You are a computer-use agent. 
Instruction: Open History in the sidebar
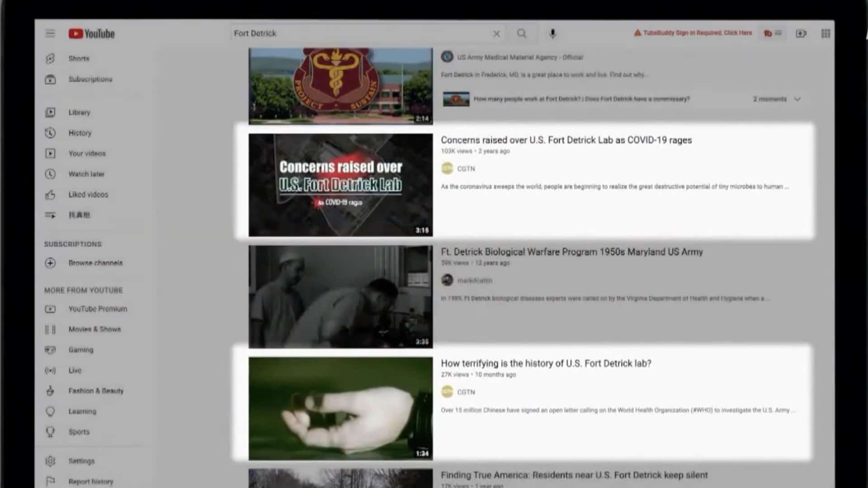pyautogui.click(x=80, y=133)
